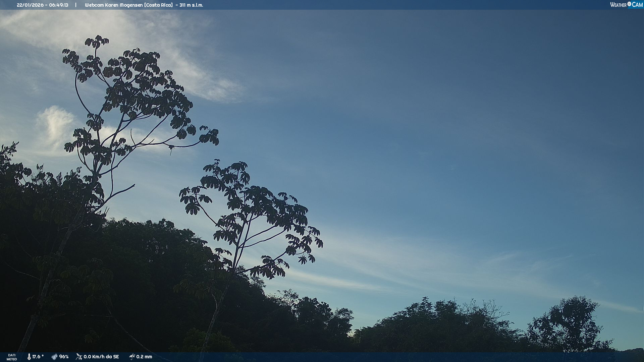Click the wind anemometer icon
Image resolution: width=644 pixels, height=362 pixels.
point(79,357)
